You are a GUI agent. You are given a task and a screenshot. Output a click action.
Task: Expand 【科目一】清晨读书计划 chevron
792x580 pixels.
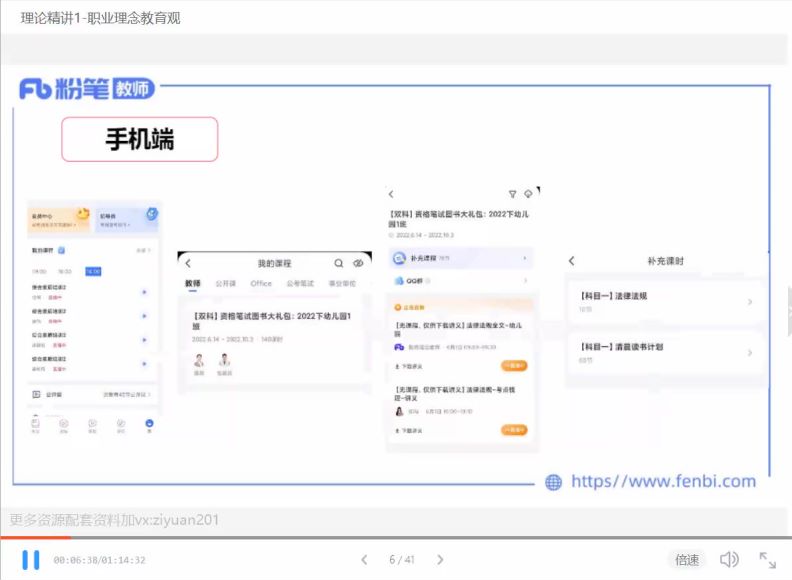[x=750, y=353]
